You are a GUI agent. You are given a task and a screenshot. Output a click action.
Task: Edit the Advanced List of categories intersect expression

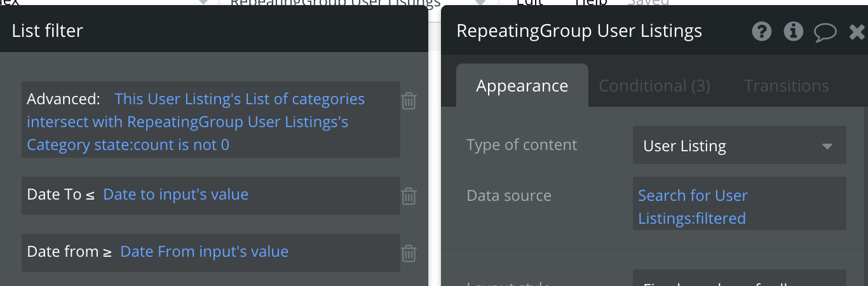[196, 122]
